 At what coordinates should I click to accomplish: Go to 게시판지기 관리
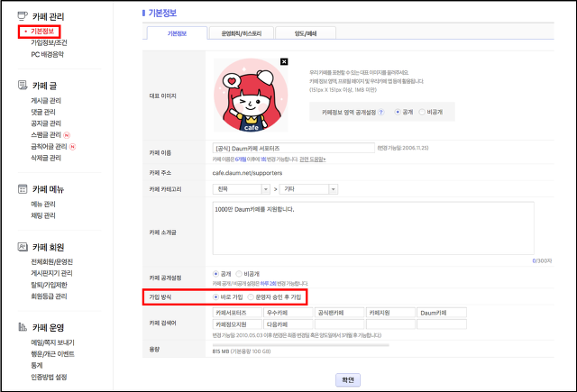pyautogui.click(x=52, y=273)
